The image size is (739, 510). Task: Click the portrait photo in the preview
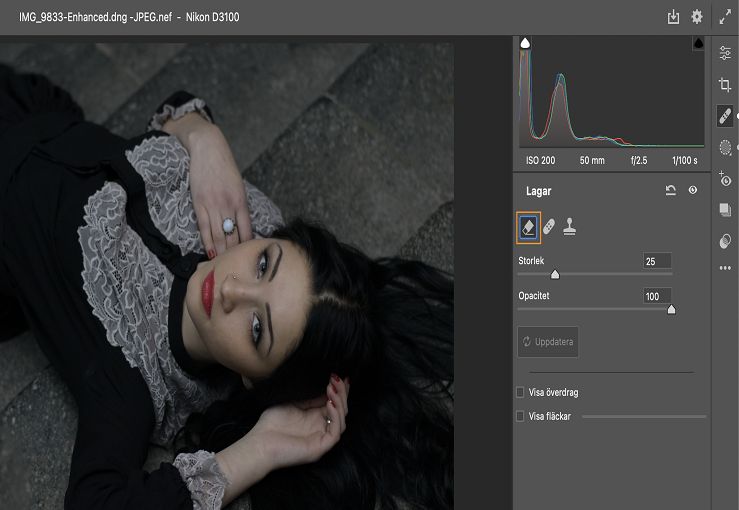[x=227, y=277]
